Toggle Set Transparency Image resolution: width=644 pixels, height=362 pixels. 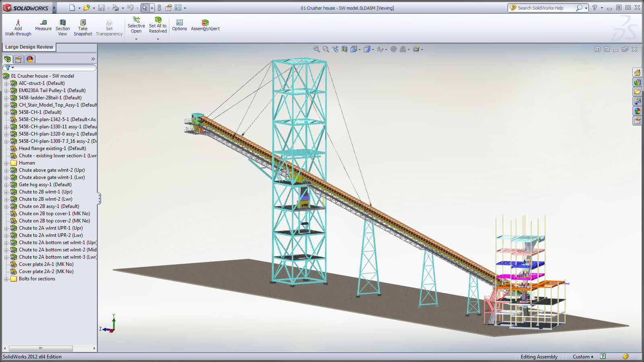(x=109, y=25)
